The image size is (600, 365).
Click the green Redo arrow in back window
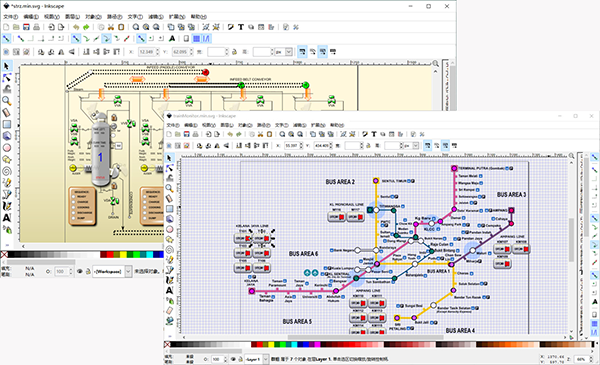tap(86, 27)
